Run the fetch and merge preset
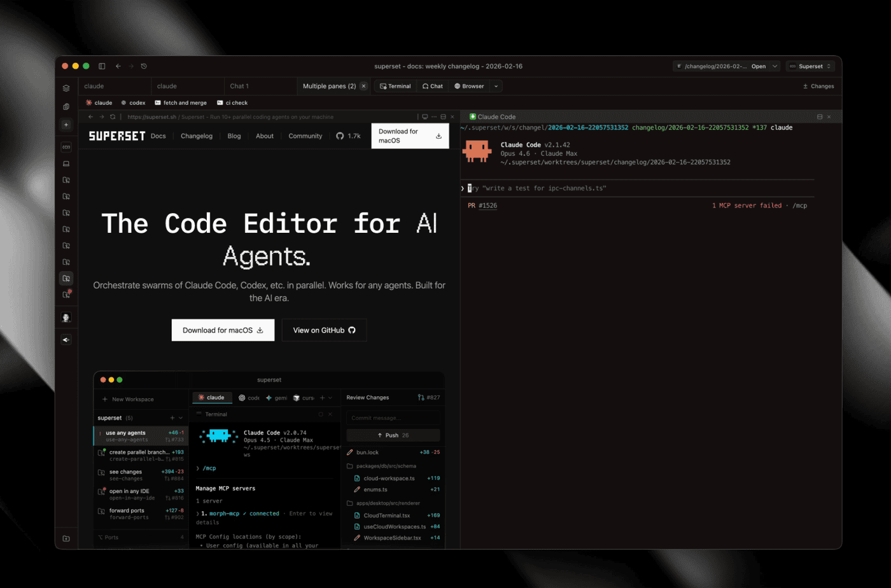 (x=181, y=102)
